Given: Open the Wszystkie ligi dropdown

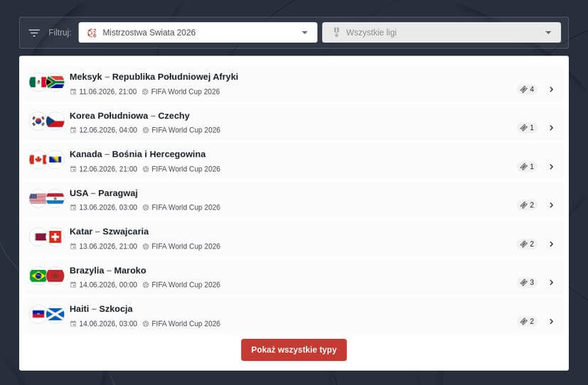Looking at the screenshot, I should pos(441,33).
